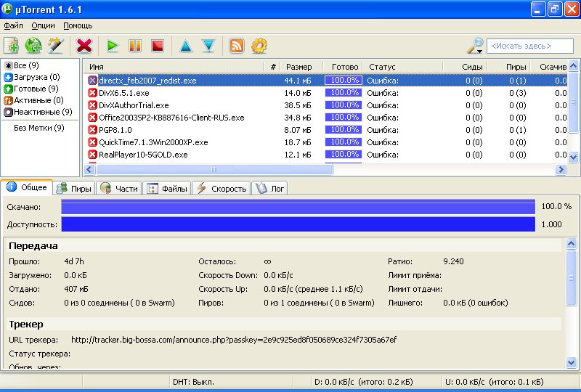Click the Add Torrent toolbar icon
The width and height of the screenshot is (581, 392).
pos(11,46)
